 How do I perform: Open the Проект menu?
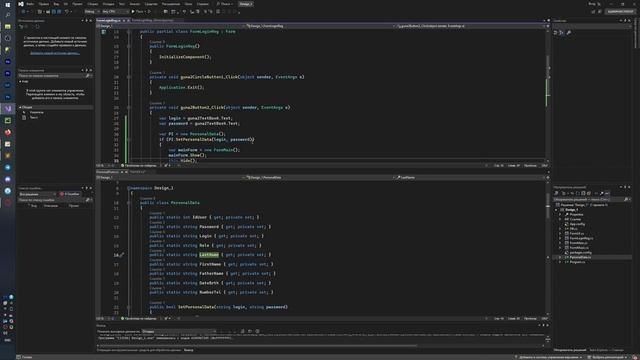click(x=77, y=4)
